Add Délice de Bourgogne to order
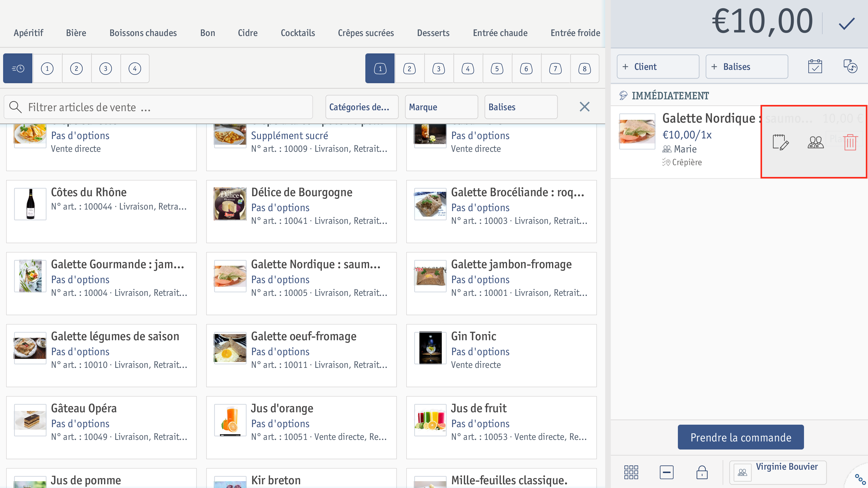Image resolution: width=868 pixels, height=488 pixels. (x=301, y=211)
